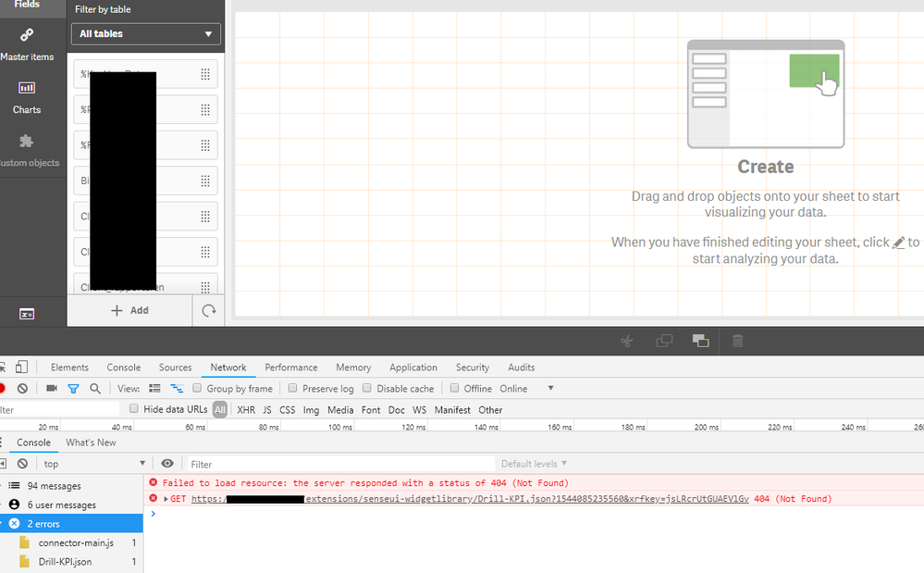Select the Network tab
Image resolution: width=924 pixels, height=573 pixels.
click(228, 367)
